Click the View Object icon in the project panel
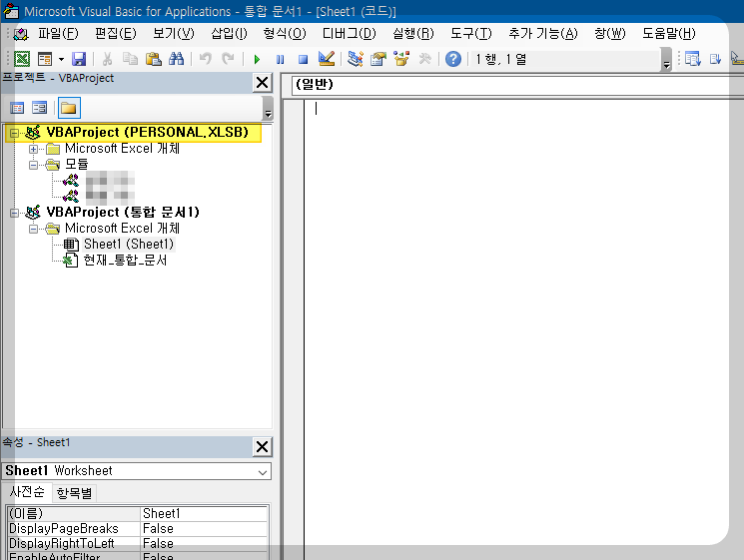 [x=39, y=108]
